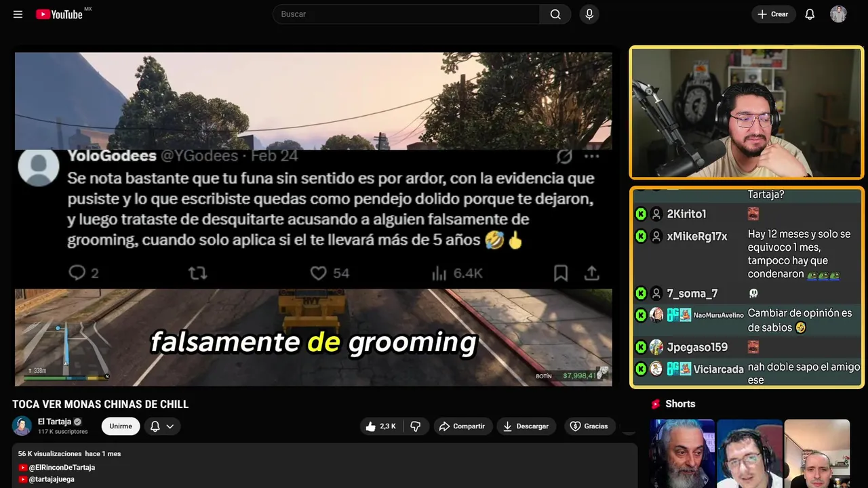Click chat message "Cambiar de opinión es de sabios"
This screenshot has height=488, width=868.
tap(800, 321)
